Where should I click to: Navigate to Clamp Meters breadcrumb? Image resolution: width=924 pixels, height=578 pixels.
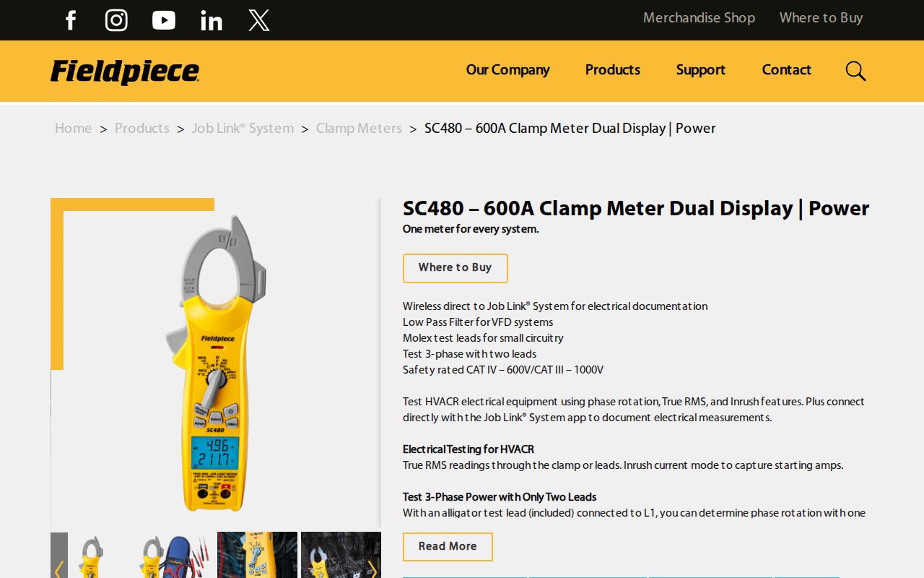pos(359,129)
